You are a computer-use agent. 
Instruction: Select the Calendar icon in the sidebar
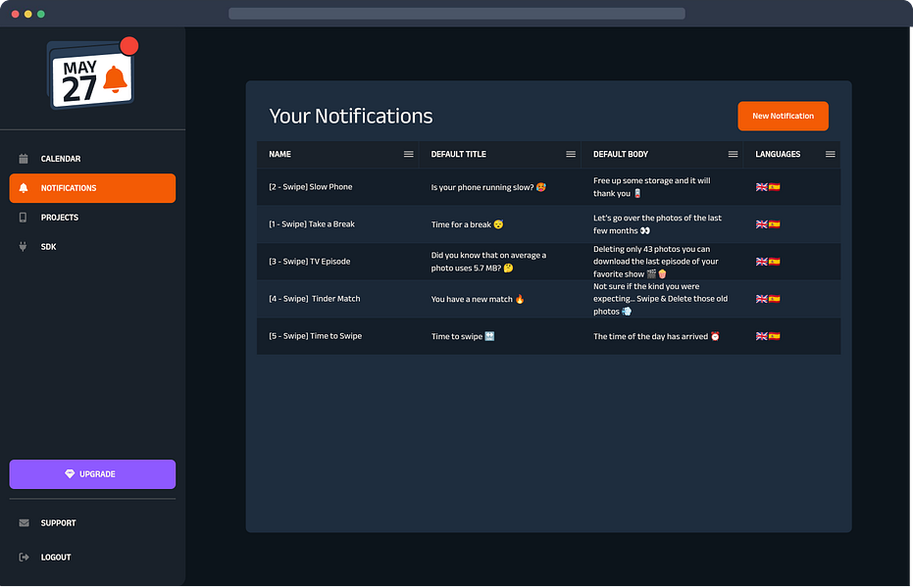(x=23, y=158)
